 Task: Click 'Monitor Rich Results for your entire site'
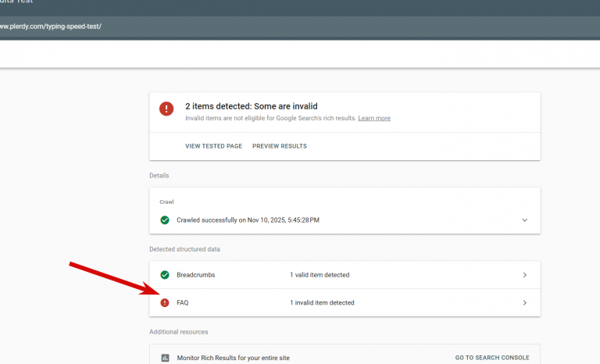pos(233,358)
